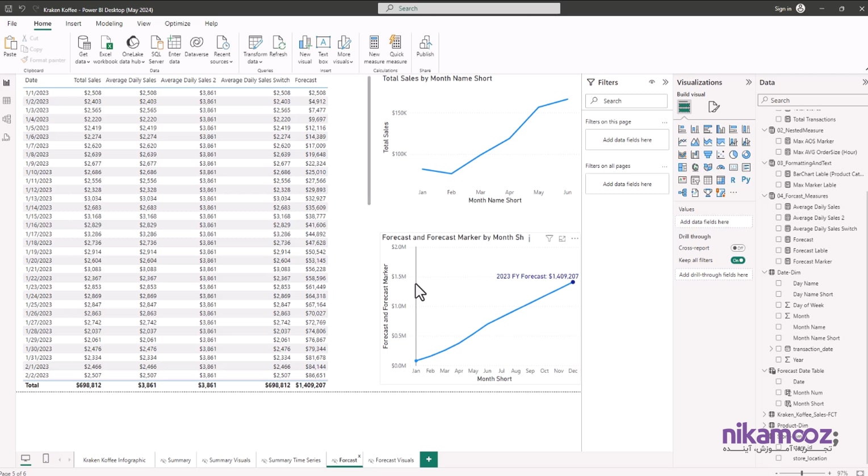Check the Forecast Marker checkbox
The width and height of the screenshot is (868, 476).
(x=779, y=262)
